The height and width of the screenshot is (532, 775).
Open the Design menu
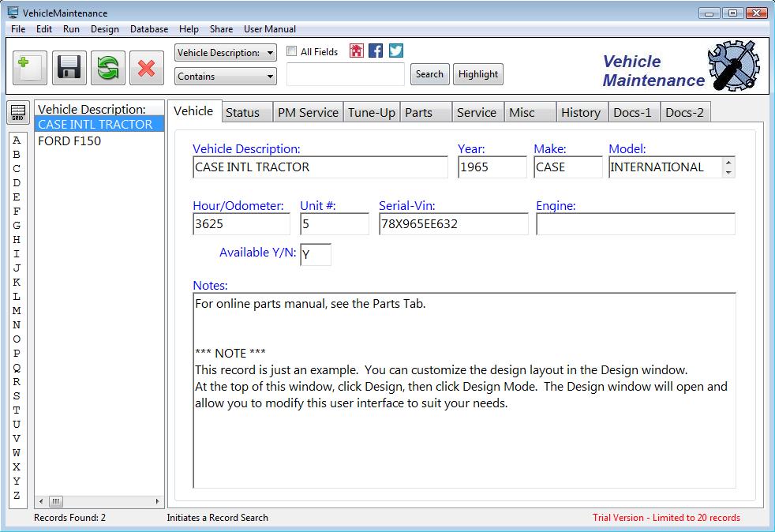[x=105, y=29]
